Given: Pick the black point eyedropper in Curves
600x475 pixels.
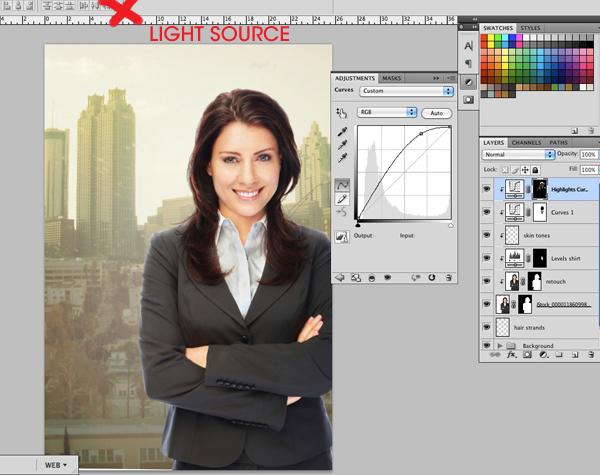Looking at the screenshot, I should coord(341,132).
